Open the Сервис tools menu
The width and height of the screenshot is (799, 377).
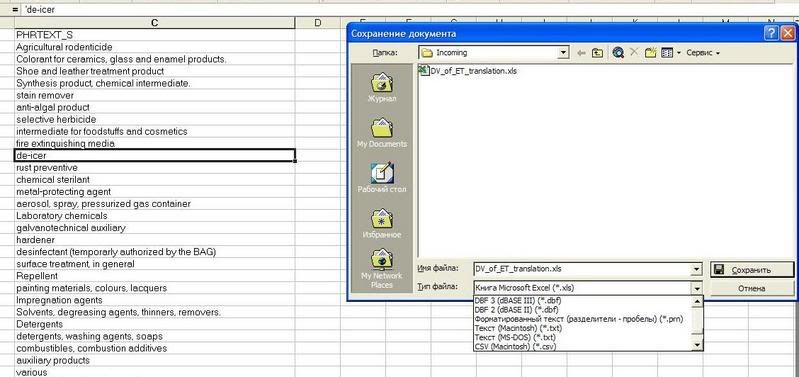point(703,52)
